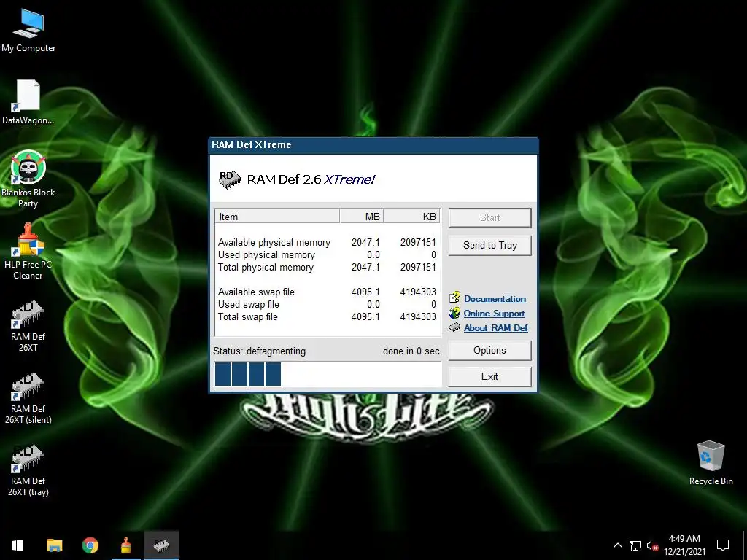Open the Windows Start menu
This screenshot has width=747, height=560.
click(18, 545)
